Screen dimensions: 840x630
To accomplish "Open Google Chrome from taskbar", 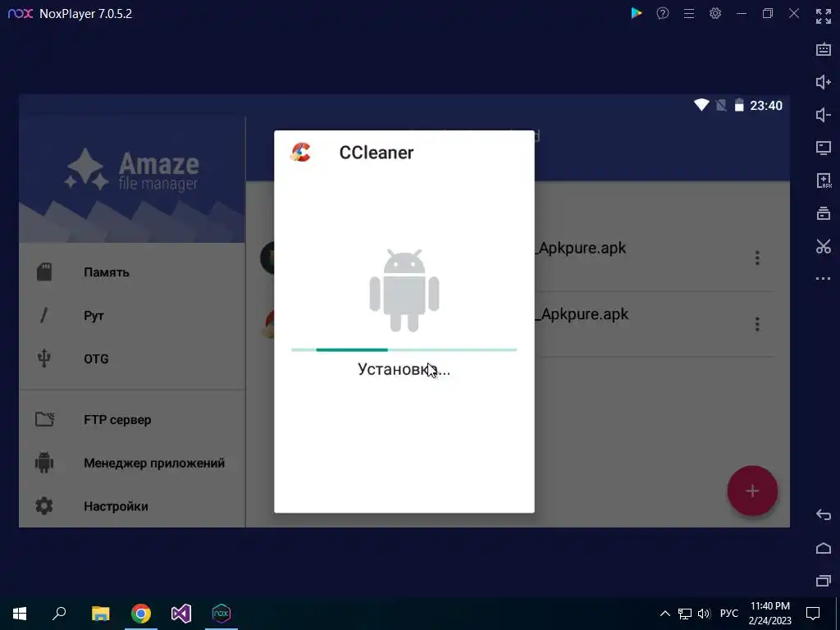I will tap(141, 614).
